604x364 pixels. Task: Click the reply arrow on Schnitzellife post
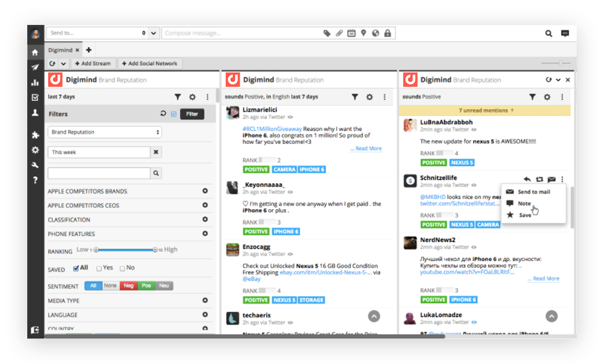(x=527, y=179)
